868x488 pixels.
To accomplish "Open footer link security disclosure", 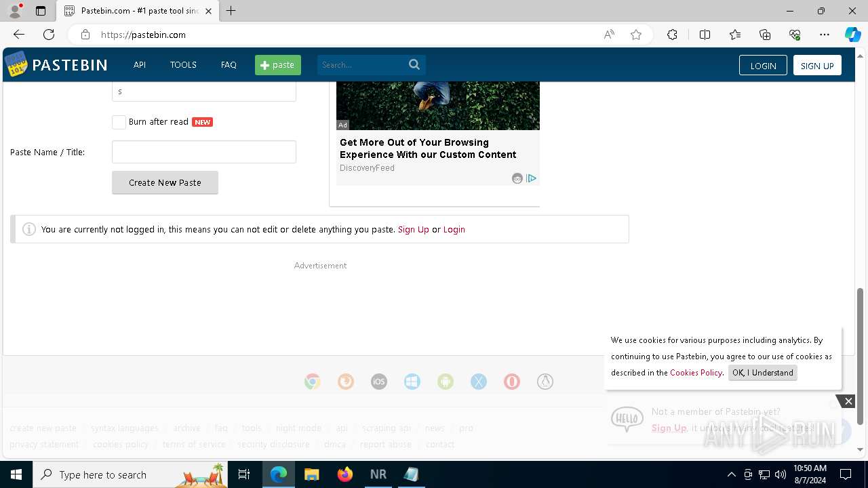I will pyautogui.click(x=273, y=445).
